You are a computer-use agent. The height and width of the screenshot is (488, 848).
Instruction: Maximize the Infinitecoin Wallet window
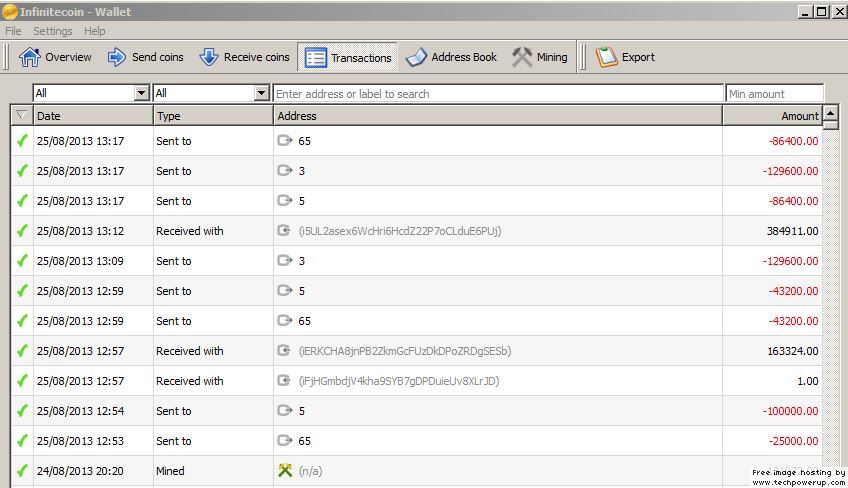(821, 11)
